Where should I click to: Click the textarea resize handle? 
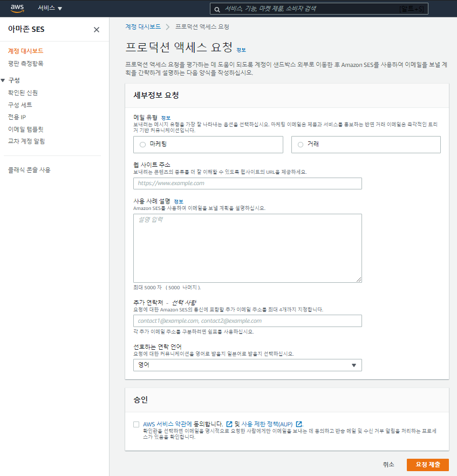[359, 280]
